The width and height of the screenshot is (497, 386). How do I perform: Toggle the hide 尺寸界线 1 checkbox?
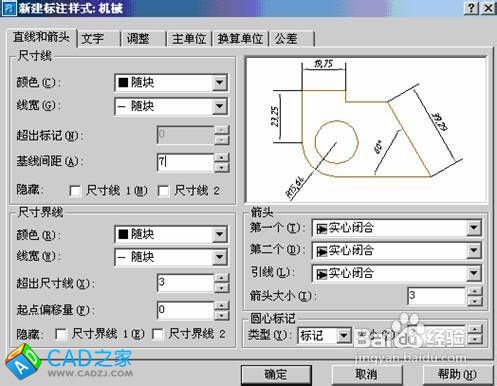click(x=61, y=334)
